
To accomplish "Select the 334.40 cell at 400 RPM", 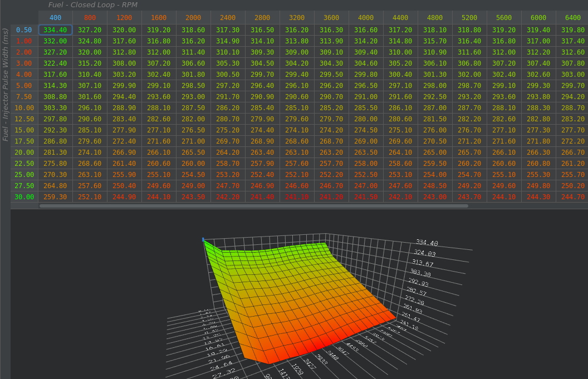I will (55, 29).
